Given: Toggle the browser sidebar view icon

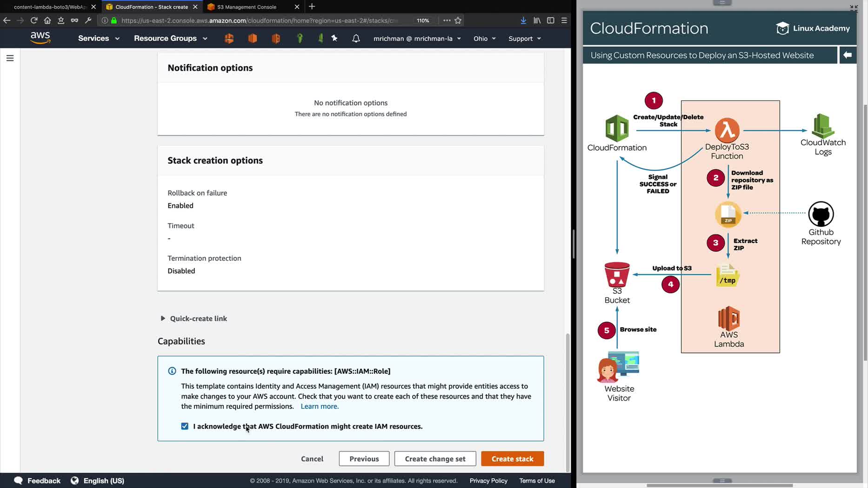Looking at the screenshot, I should point(551,20).
